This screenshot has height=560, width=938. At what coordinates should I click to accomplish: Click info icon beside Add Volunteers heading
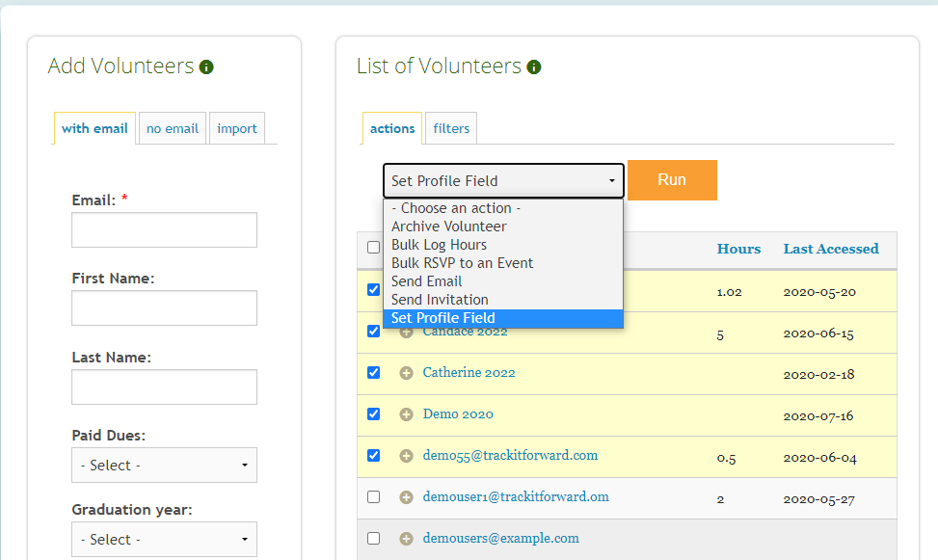[x=206, y=67]
